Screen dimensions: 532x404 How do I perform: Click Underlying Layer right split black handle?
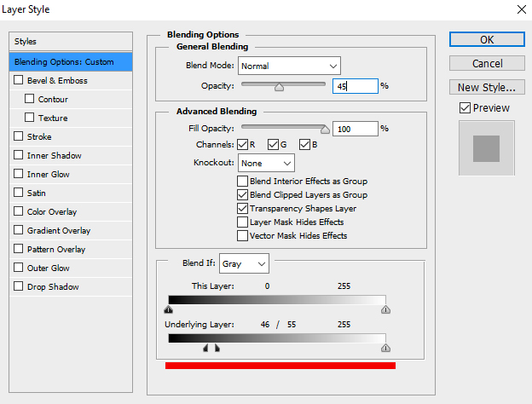click(x=217, y=348)
